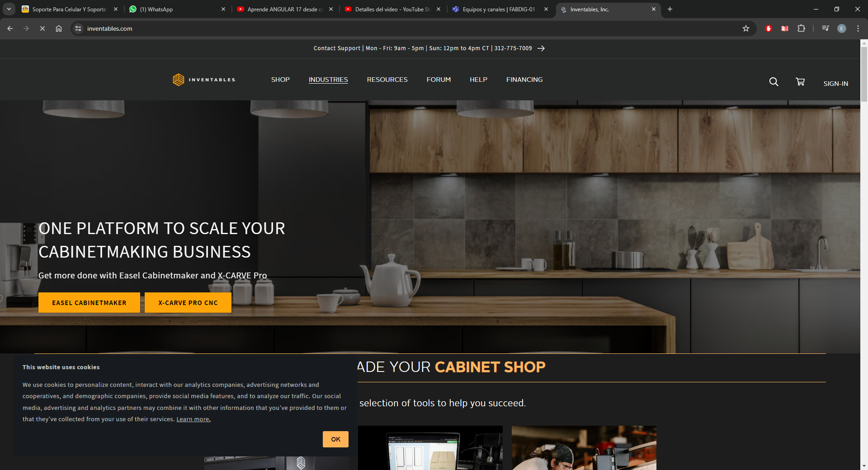Click the arrow next to support phone number
Viewport: 868px width, 470px height.
[x=541, y=48]
